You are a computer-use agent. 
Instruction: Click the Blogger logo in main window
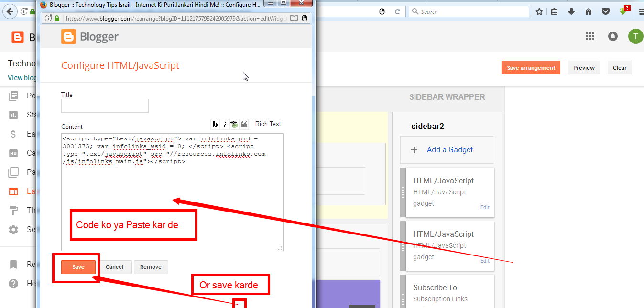(x=18, y=37)
